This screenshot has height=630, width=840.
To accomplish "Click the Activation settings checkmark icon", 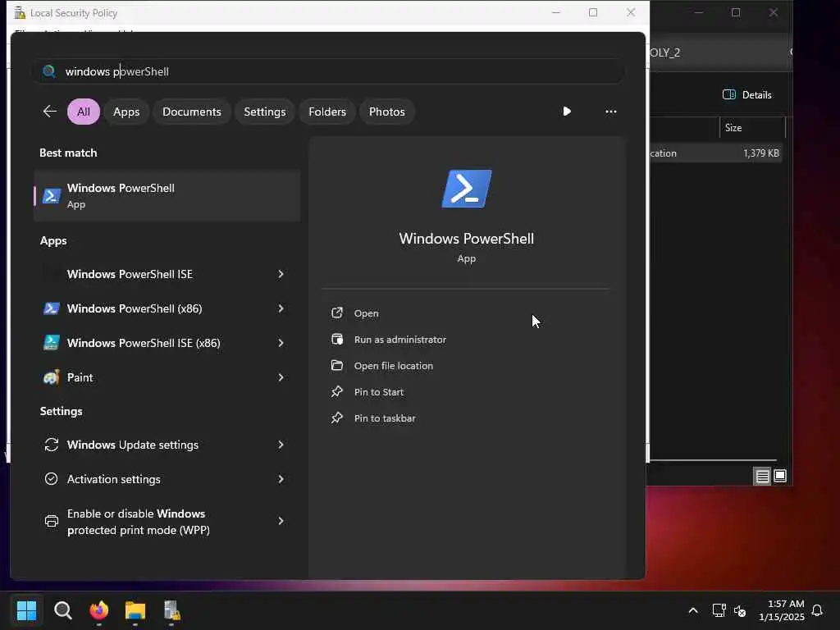I will [52, 479].
